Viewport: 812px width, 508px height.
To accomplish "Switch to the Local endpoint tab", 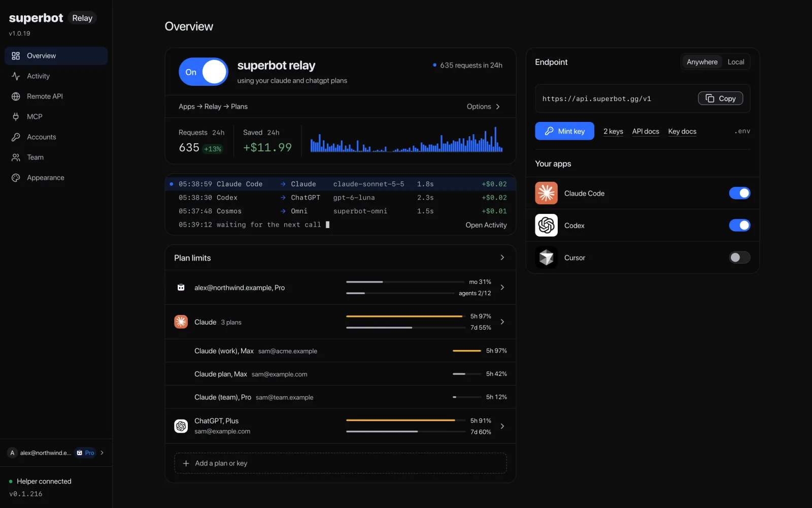I will point(735,62).
